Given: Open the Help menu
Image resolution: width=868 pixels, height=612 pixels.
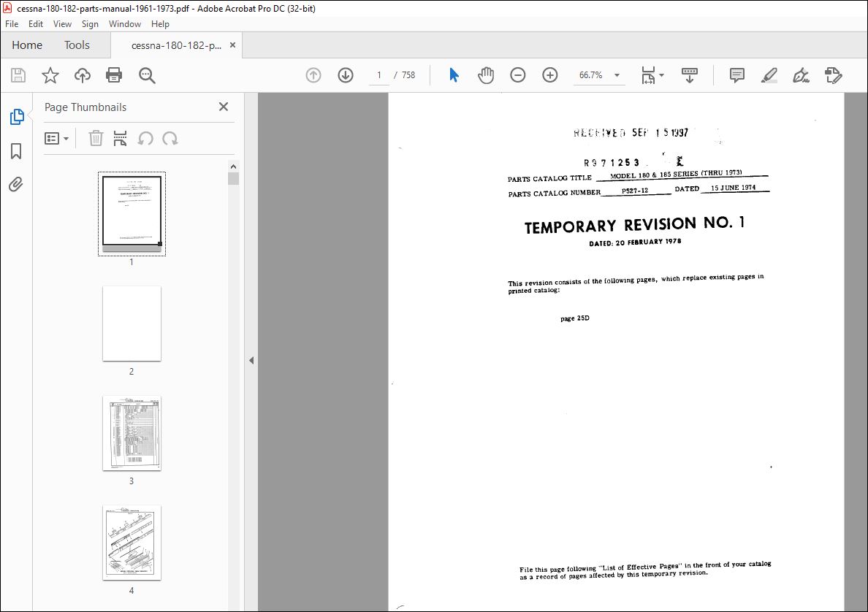Looking at the screenshot, I should (160, 24).
